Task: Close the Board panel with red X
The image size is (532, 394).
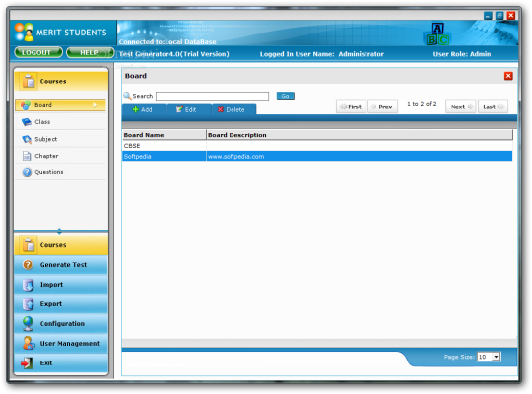Action: (508, 76)
